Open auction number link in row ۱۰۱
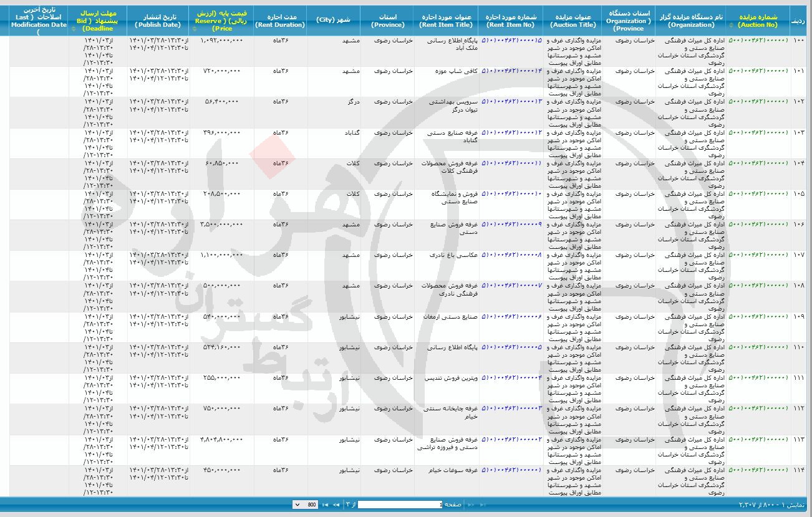Image resolution: width=812 pixels, height=517 pixels. click(757, 70)
